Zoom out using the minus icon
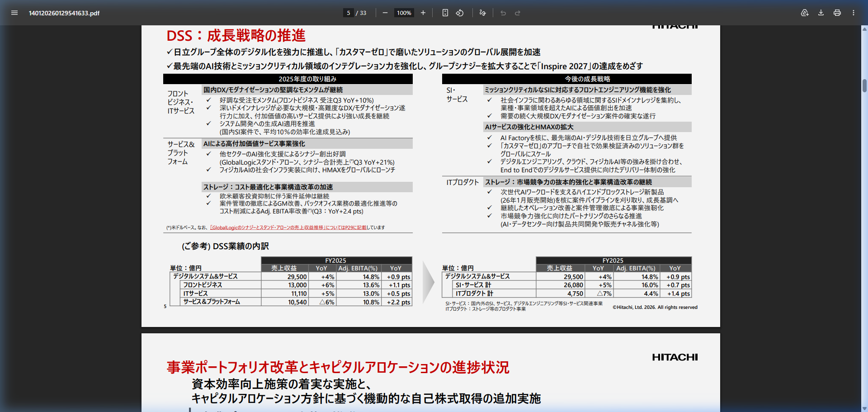This screenshot has width=868, height=412. 385,13
